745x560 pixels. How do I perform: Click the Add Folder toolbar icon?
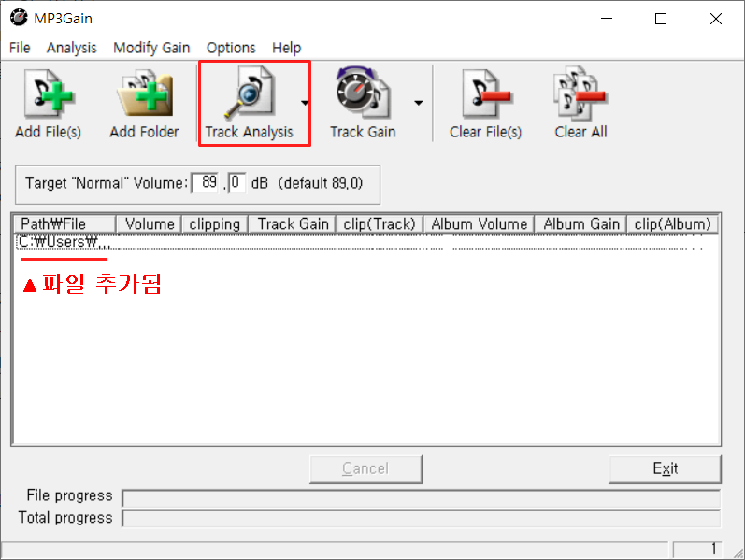(144, 104)
